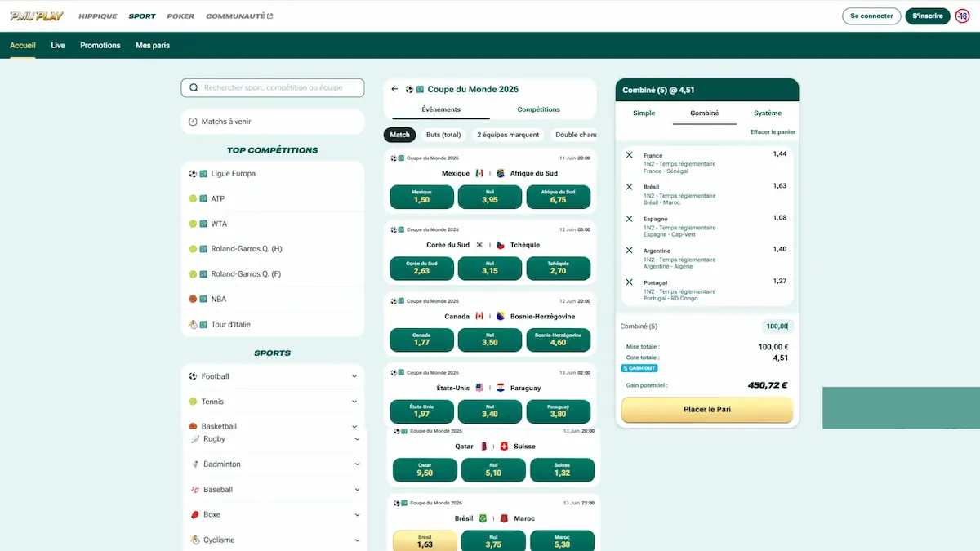980x551 pixels.
Task: Click the ATP tennis ball icon
Action: coord(194,198)
